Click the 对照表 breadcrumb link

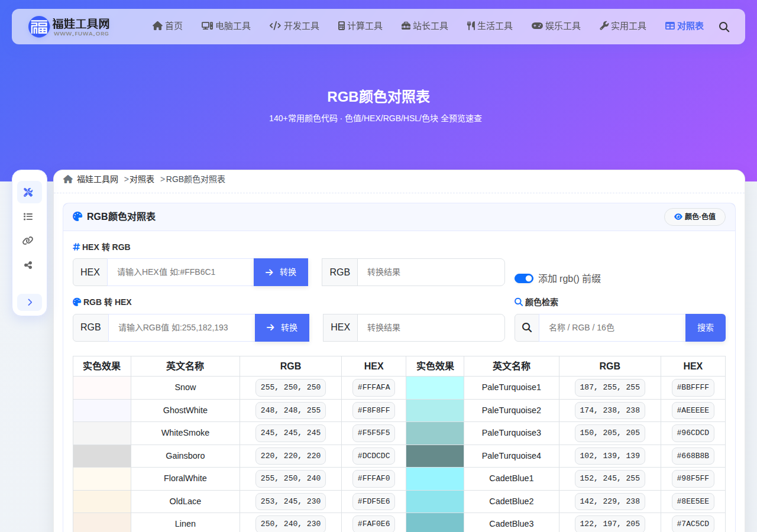pos(142,179)
